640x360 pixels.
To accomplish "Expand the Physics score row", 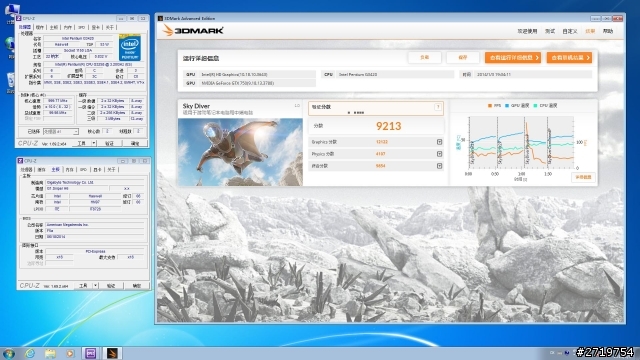I will click(439, 154).
